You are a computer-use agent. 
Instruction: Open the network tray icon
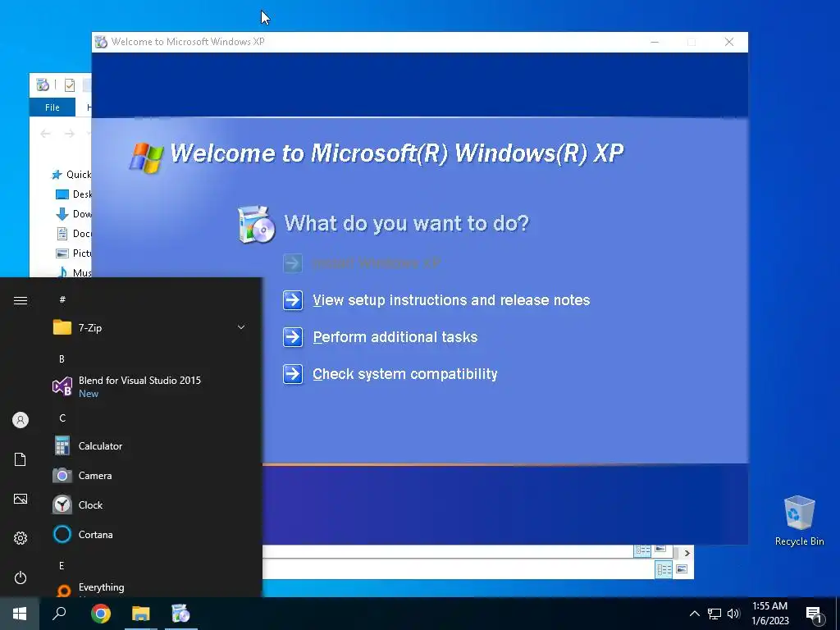click(714, 614)
